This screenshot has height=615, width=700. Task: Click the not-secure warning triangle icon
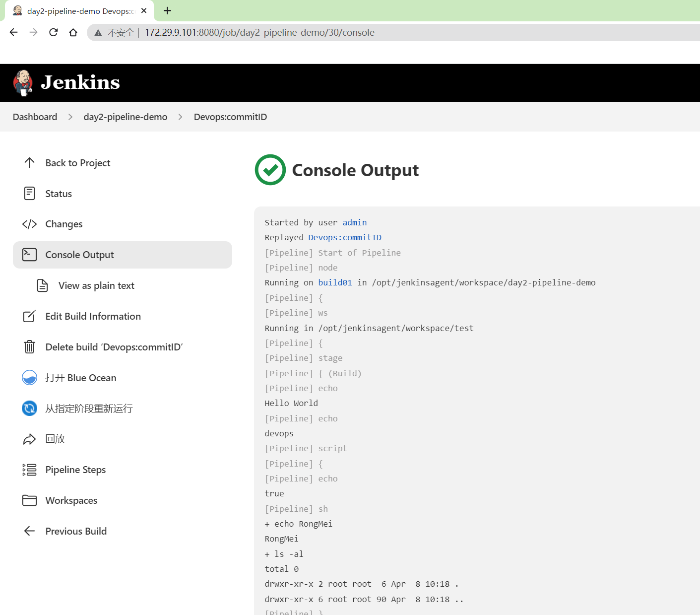pos(98,33)
